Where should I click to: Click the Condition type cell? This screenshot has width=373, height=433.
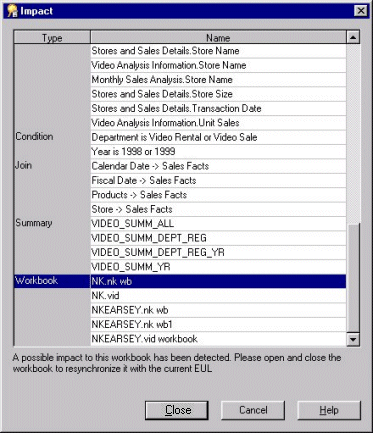(52, 137)
